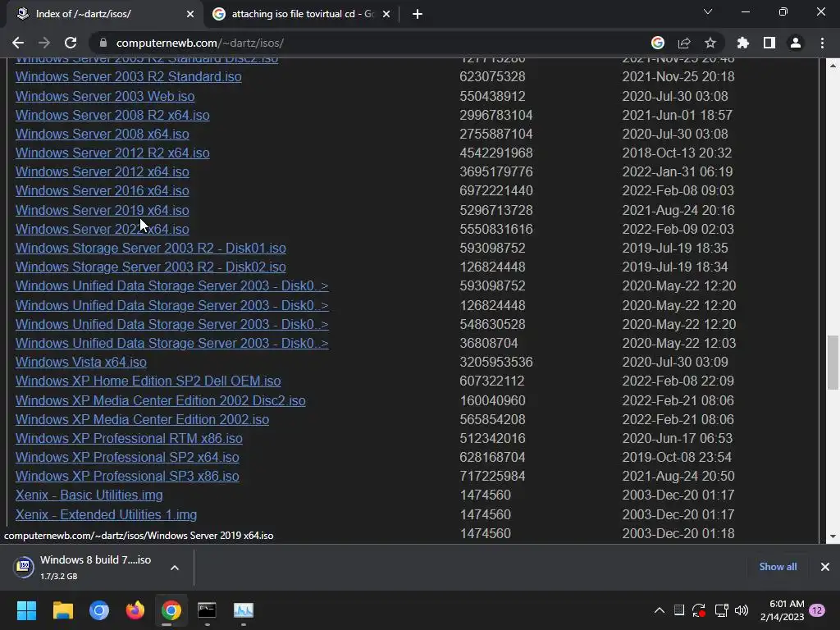This screenshot has height=630, width=840.
Task: Download Windows Server 2003 Web.iso
Action: [x=105, y=97]
